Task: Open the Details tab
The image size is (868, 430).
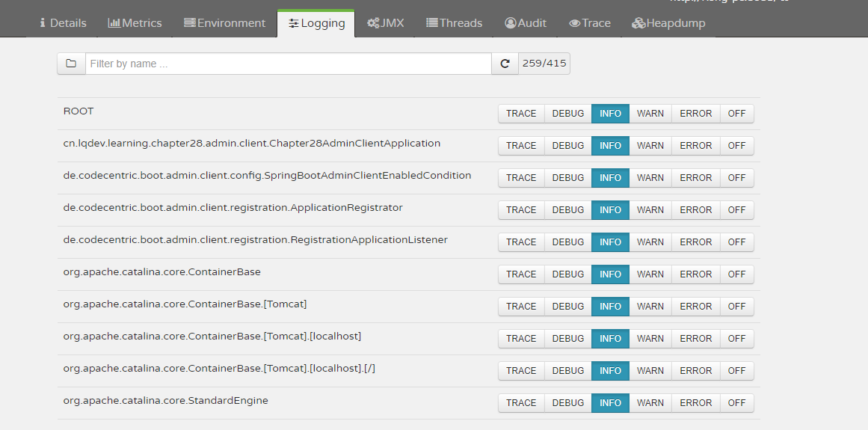Action: point(63,23)
